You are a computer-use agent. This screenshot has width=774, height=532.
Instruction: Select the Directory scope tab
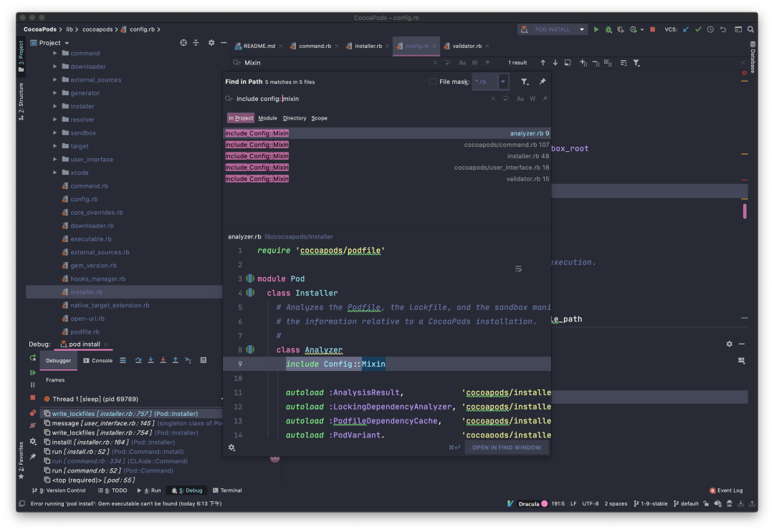[x=295, y=118]
